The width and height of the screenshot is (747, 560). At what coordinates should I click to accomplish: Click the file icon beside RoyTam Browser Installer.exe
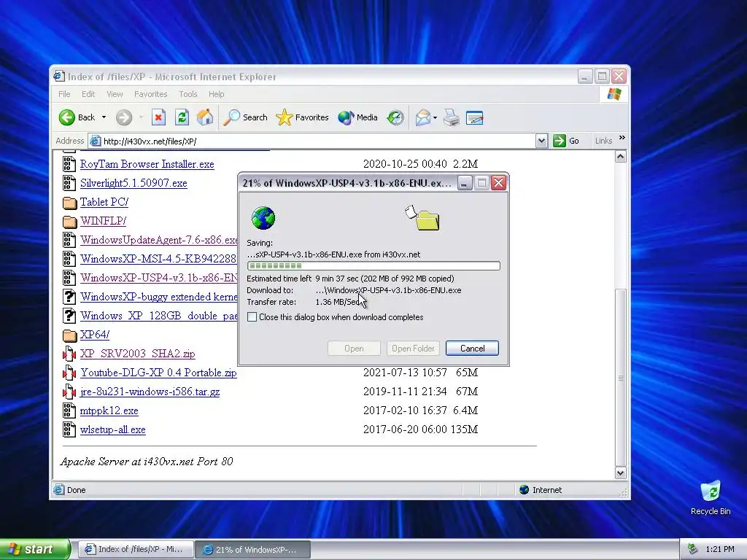(69, 164)
